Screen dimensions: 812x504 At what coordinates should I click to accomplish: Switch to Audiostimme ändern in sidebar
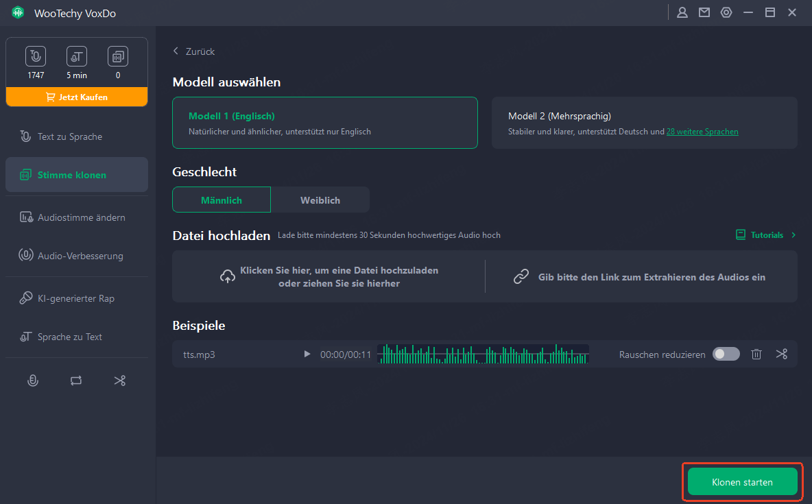pyautogui.click(x=81, y=217)
